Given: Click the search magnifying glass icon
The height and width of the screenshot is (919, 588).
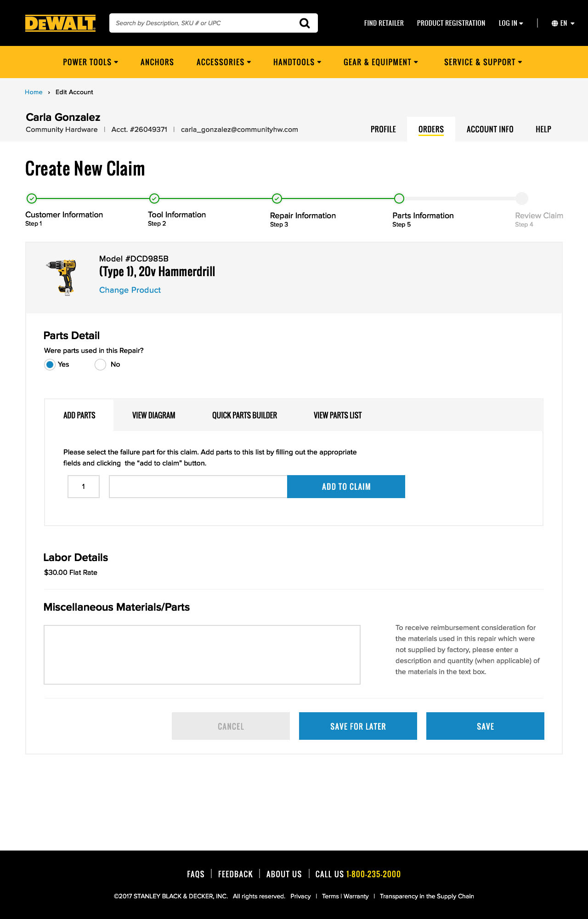Looking at the screenshot, I should 304,23.
